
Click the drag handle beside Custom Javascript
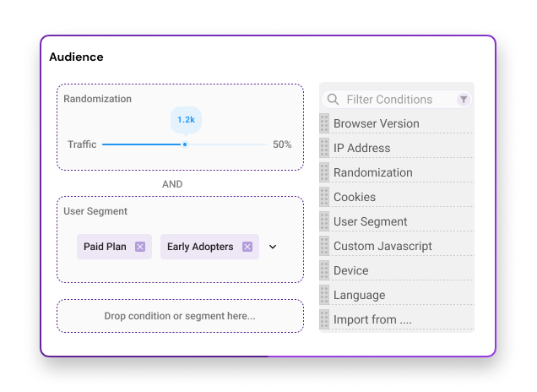[x=324, y=246]
